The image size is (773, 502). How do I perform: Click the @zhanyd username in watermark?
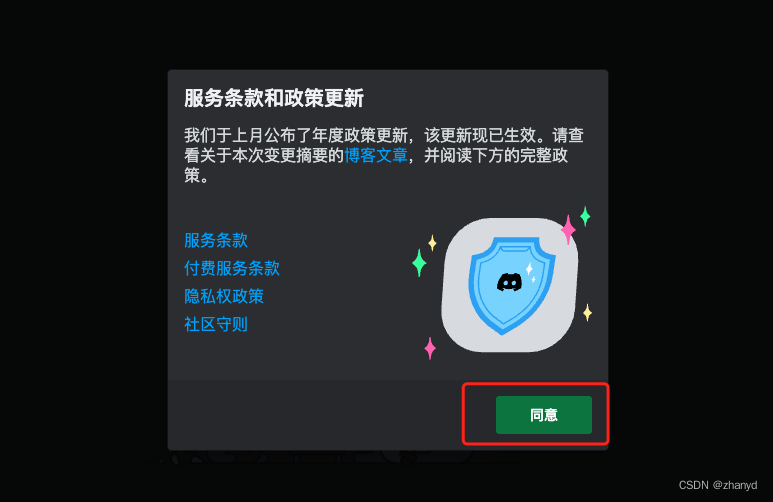coord(735,485)
